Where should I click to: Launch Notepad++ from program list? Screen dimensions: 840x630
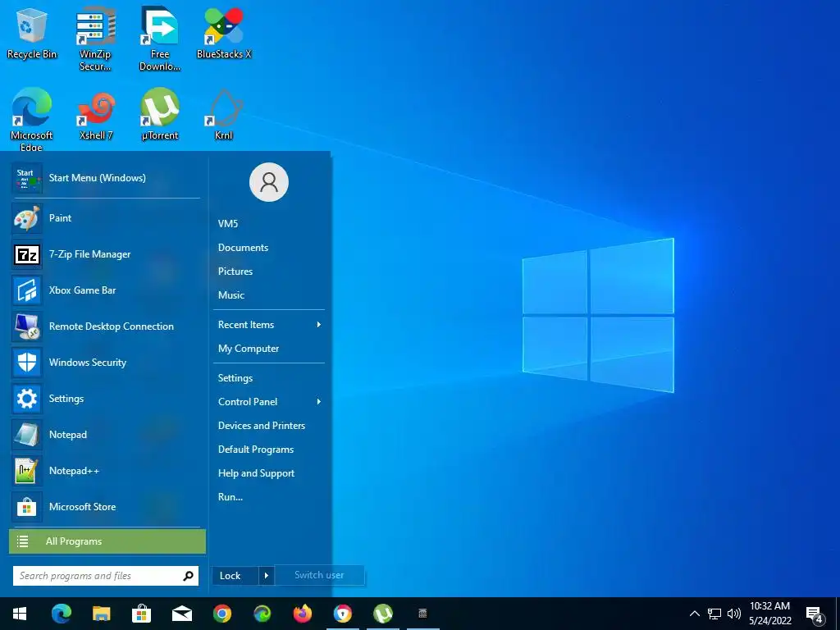pyautogui.click(x=106, y=470)
